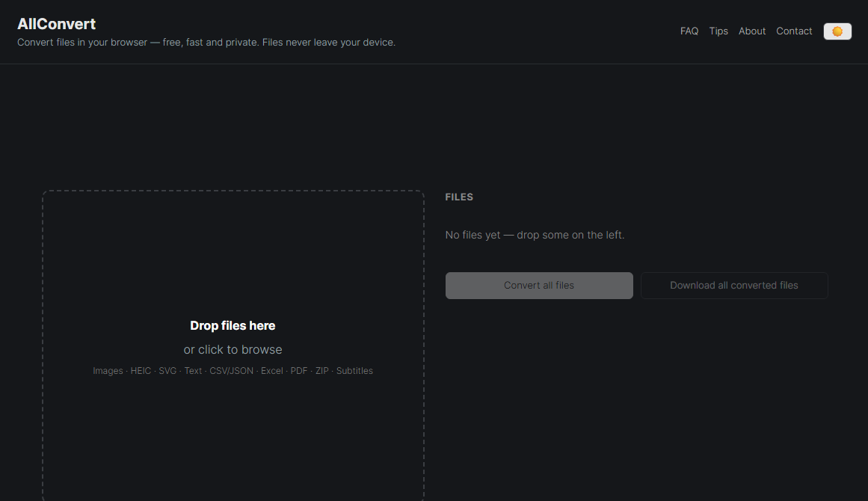Image resolution: width=868 pixels, height=501 pixels.
Task: Go to the About page
Action: (752, 31)
